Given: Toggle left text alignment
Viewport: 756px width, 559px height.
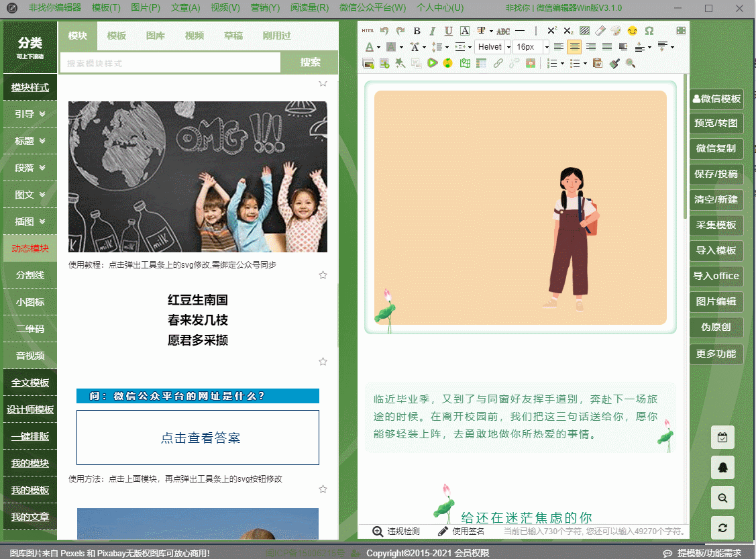Looking at the screenshot, I should tap(558, 47).
